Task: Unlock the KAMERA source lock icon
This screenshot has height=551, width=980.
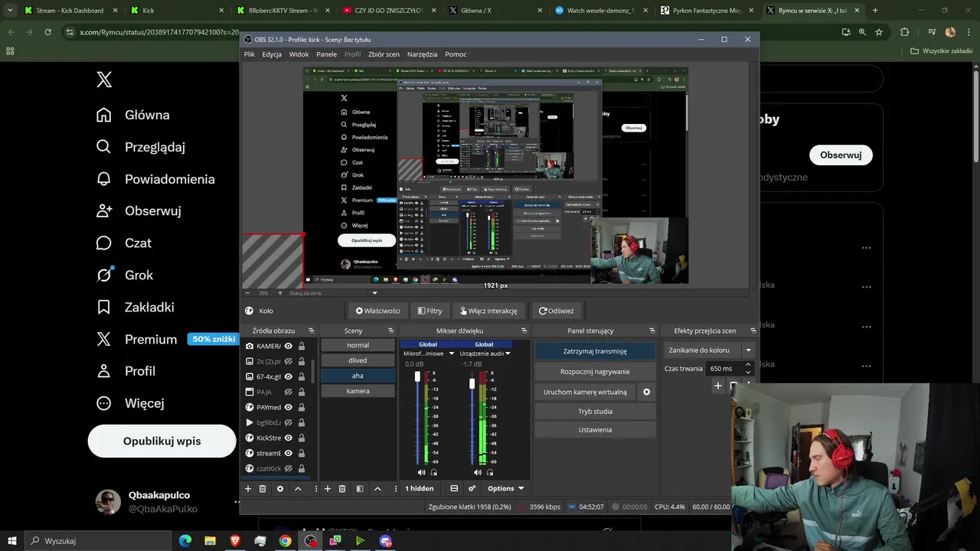Action: [x=302, y=346]
